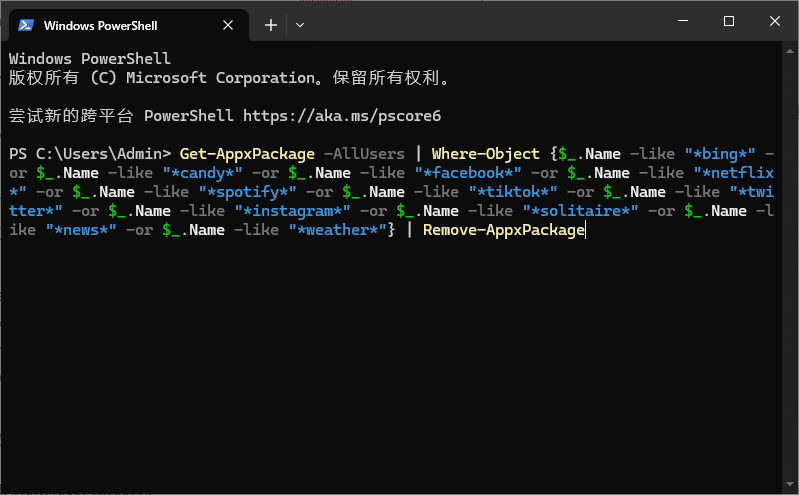Click the "*weather*" string
This screenshot has height=495, width=799.
(x=337, y=230)
